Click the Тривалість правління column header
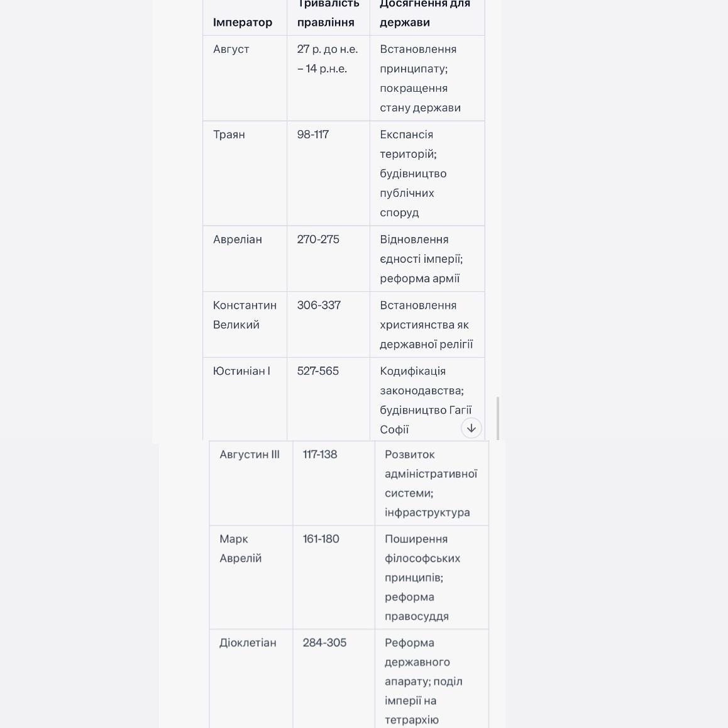 click(x=328, y=13)
